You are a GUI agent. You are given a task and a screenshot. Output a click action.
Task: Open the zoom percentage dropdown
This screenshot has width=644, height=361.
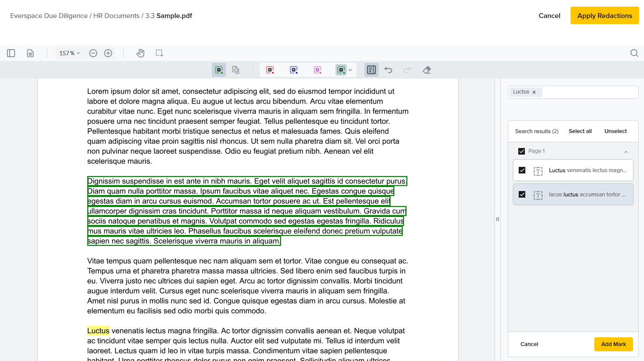69,53
